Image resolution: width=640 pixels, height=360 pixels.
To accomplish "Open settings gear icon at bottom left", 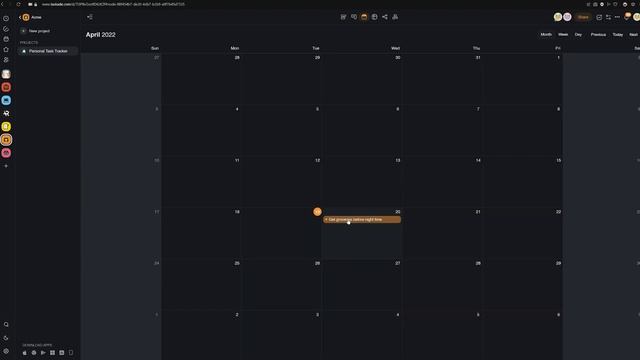I will pyautogui.click(x=6, y=351).
